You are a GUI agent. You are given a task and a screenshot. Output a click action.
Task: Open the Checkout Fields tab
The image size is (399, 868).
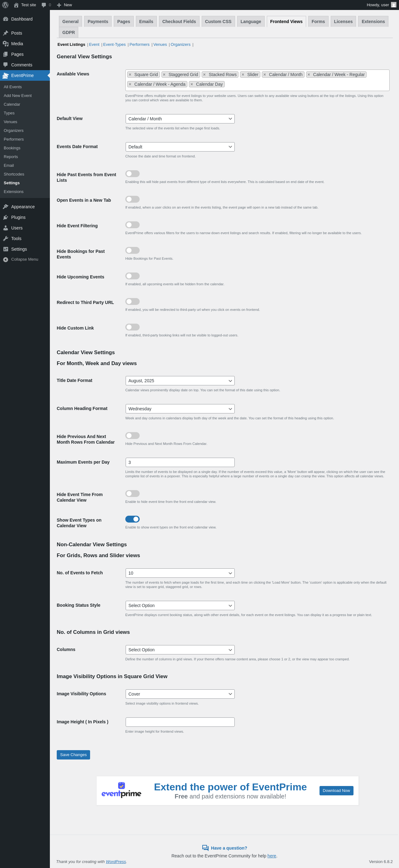(179, 22)
